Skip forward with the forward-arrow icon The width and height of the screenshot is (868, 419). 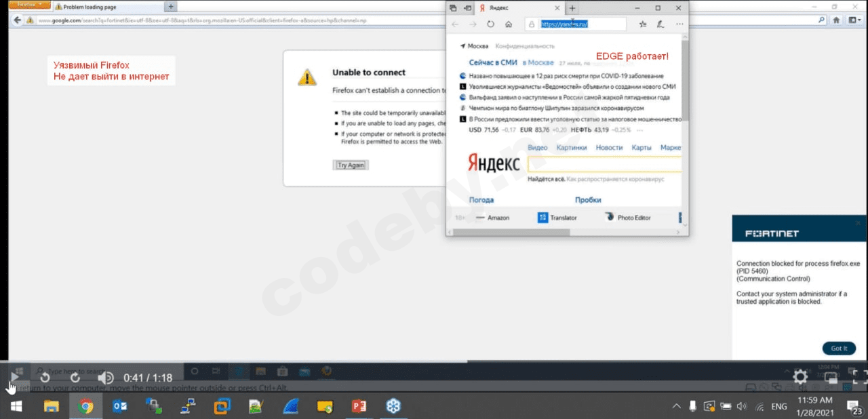pos(75,378)
